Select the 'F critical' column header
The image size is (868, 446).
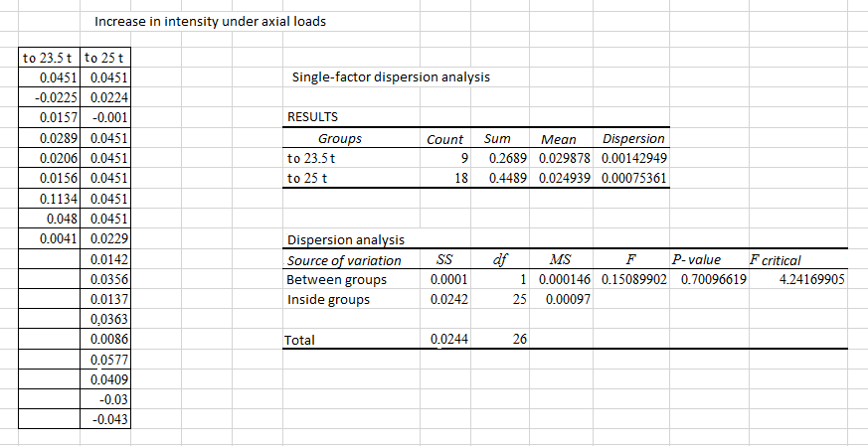pos(775,260)
